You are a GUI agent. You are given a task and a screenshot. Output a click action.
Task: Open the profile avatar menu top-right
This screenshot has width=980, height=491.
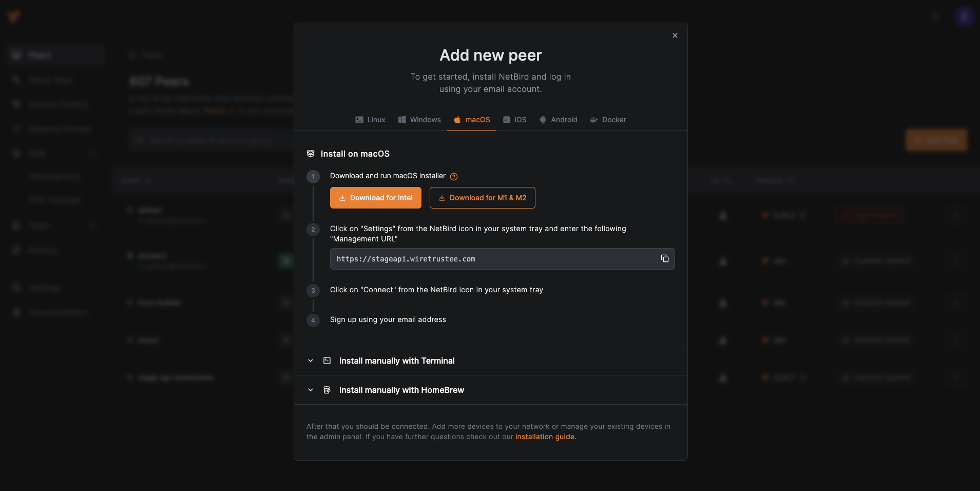pos(965,16)
